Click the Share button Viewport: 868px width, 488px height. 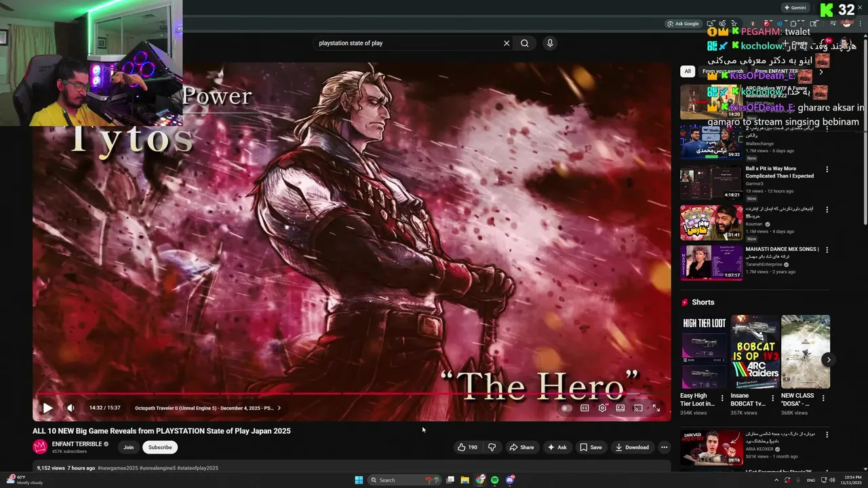(521, 447)
